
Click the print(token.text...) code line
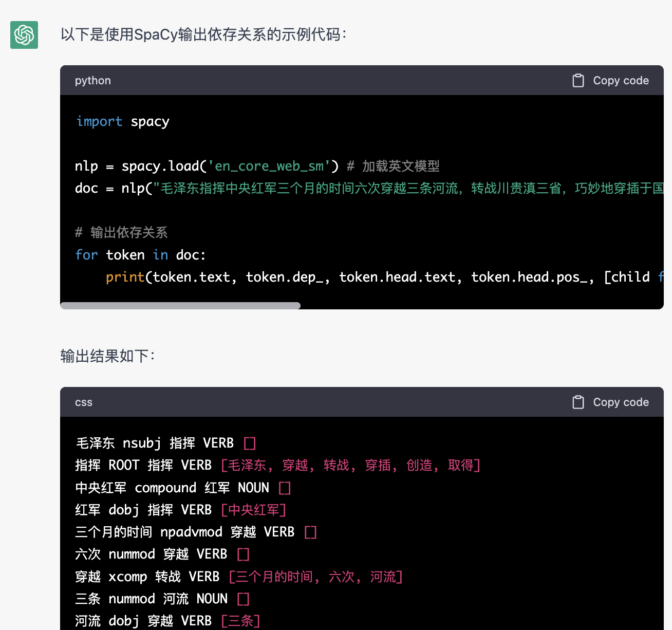point(384,277)
